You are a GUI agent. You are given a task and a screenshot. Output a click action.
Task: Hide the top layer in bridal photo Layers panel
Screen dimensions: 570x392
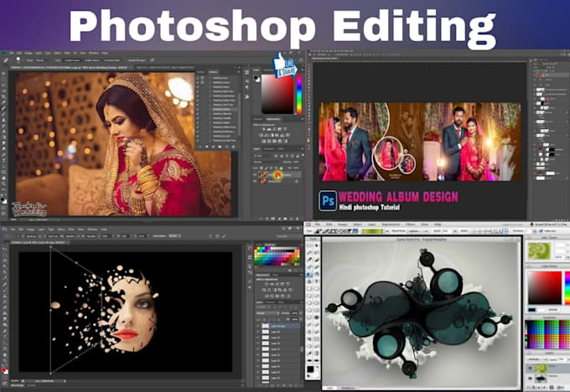(255, 175)
